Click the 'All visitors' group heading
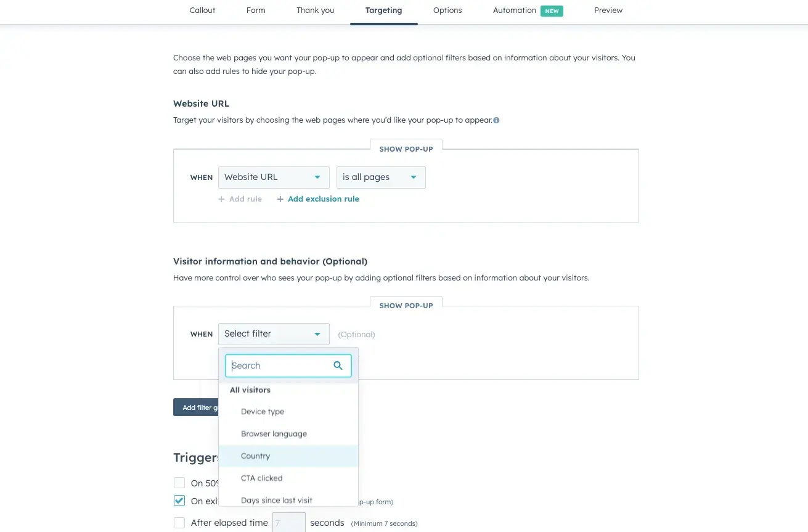The image size is (808, 532). (250, 390)
